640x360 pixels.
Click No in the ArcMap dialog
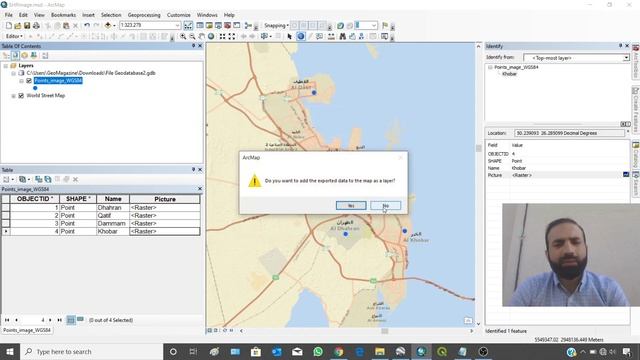point(386,205)
